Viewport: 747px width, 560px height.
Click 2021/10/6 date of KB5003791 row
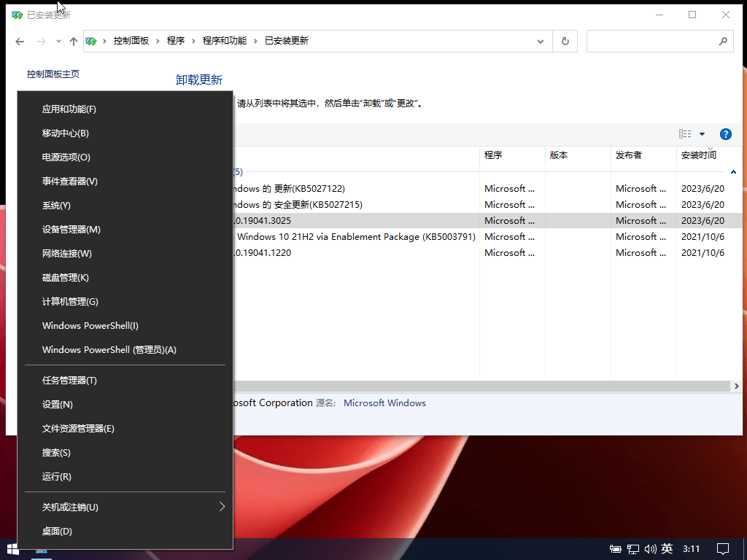(x=703, y=237)
